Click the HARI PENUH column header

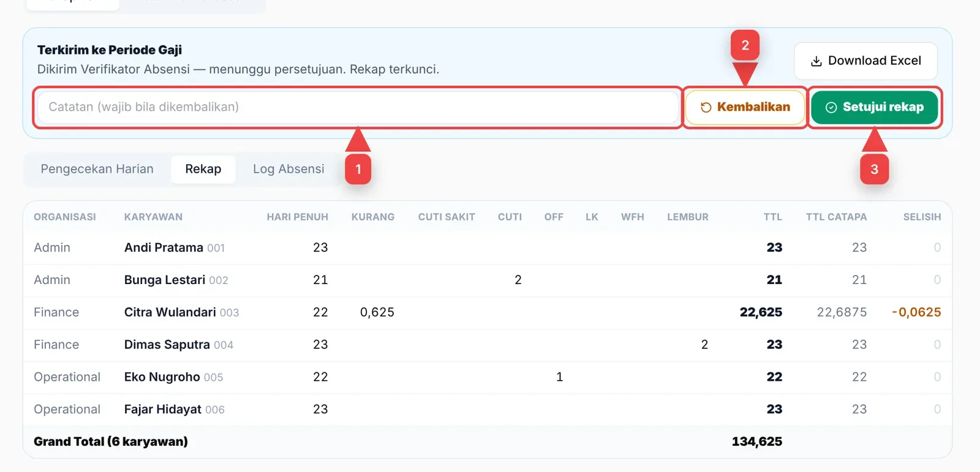coord(297,217)
